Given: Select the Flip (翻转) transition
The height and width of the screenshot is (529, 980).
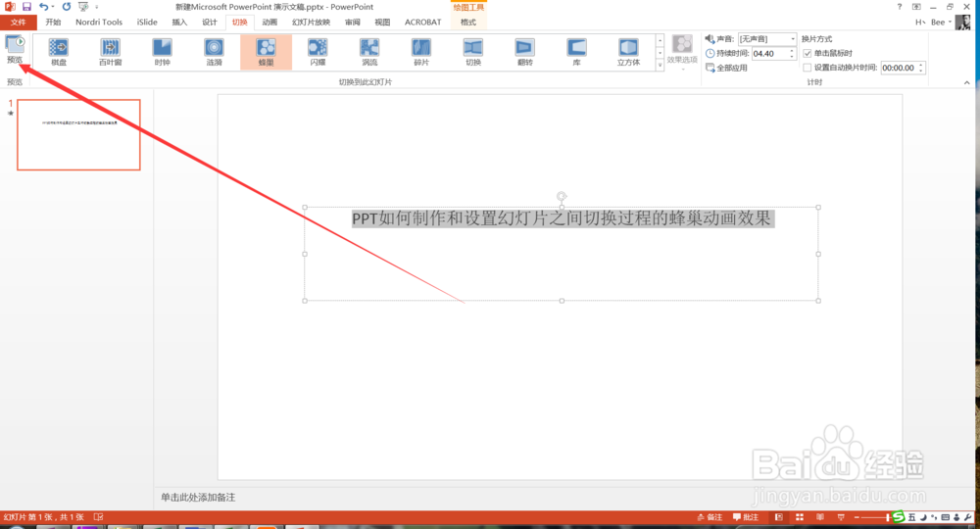Looking at the screenshot, I should [525, 52].
